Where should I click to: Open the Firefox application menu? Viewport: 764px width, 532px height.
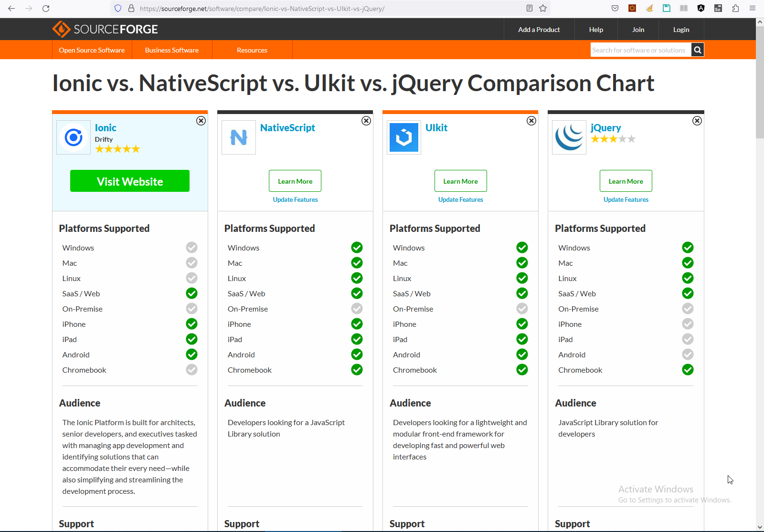[753, 8]
